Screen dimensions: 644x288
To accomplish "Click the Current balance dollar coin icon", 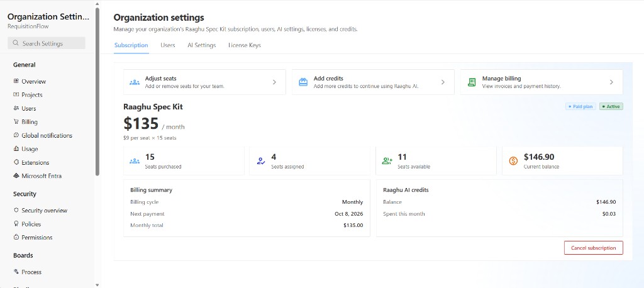I will (x=513, y=161).
